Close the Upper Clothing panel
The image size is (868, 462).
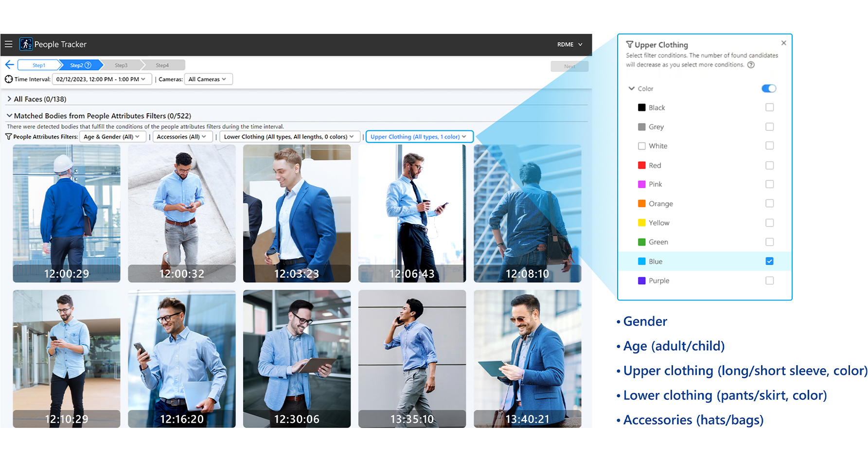coord(783,43)
